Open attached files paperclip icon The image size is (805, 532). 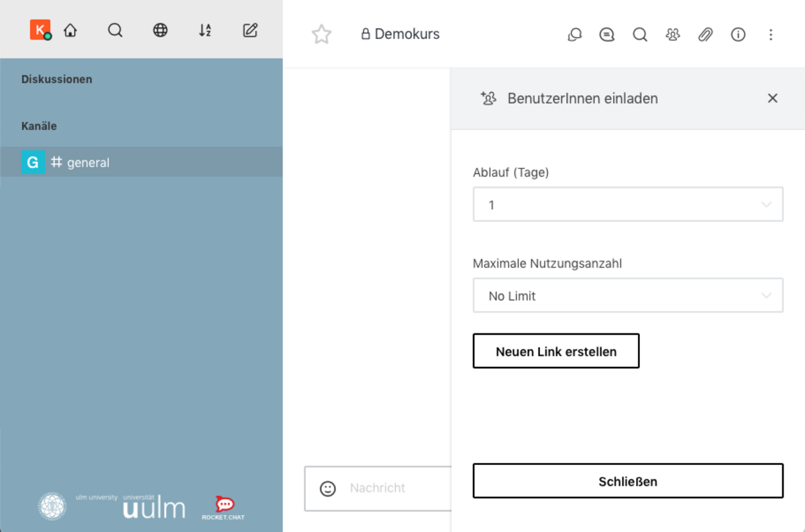tap(706, 34)
